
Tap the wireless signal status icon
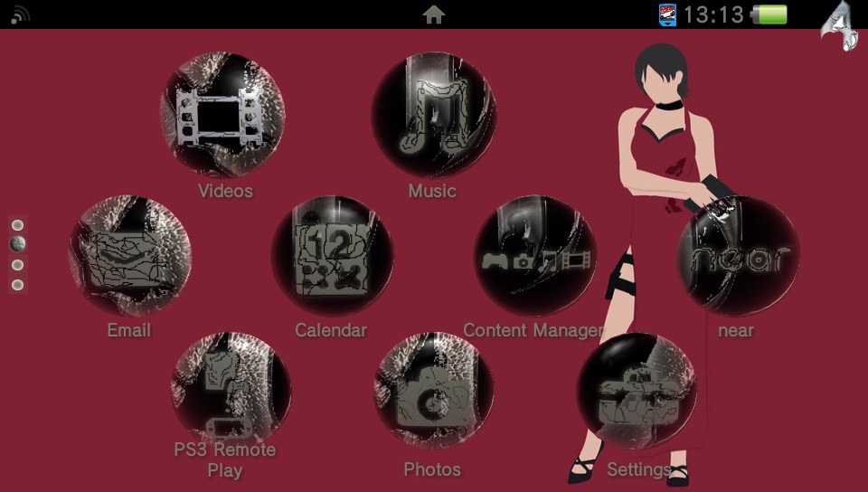tap(20, 15)
